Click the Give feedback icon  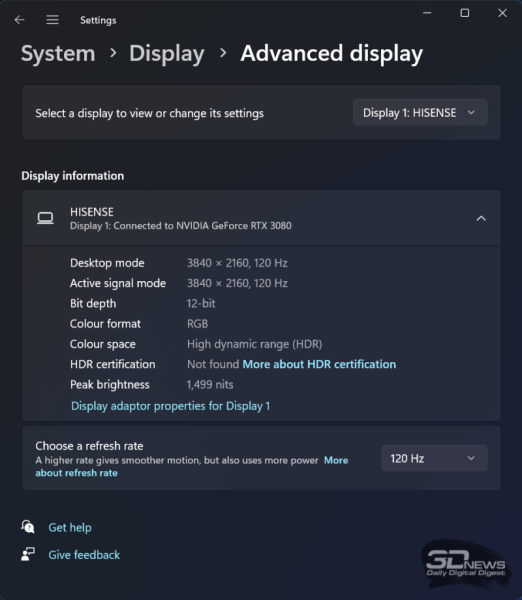[x=28, y=554]
